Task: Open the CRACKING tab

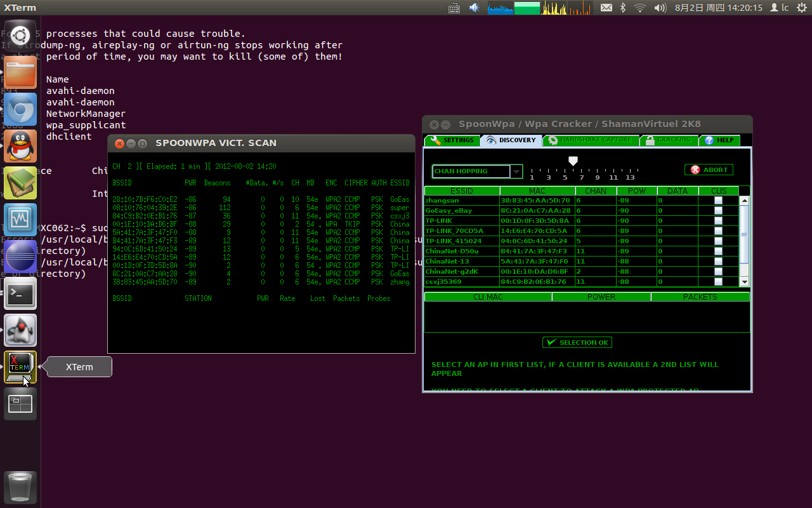Action: click(669, 140)
